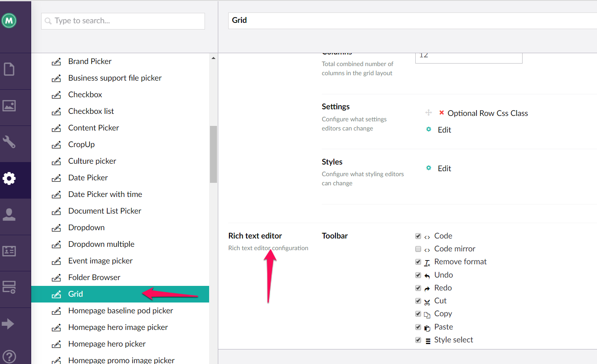Open the Dropdown multiple data type
The width and height of the screenshot is (597, 364).
pyautogui.click(x=101, y=244)
